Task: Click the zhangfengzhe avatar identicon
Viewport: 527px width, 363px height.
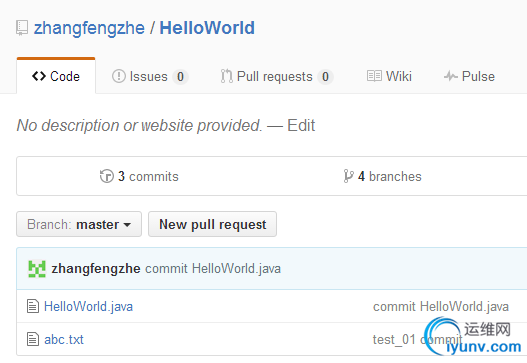Action: [x=37, y=269]
